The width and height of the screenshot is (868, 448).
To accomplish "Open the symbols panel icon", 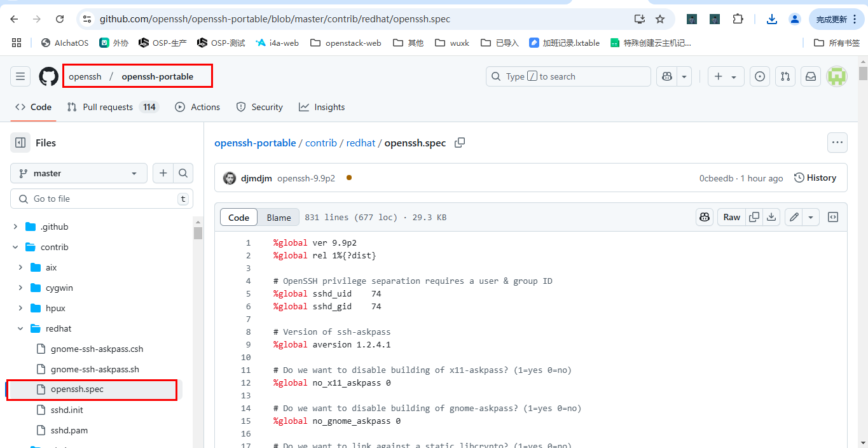I will tap(833, 217).
